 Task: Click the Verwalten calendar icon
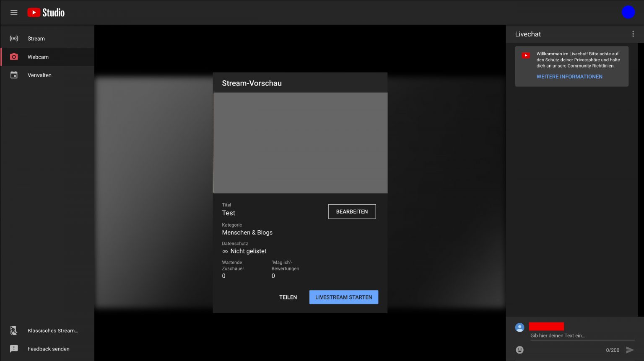click(14, 75)
